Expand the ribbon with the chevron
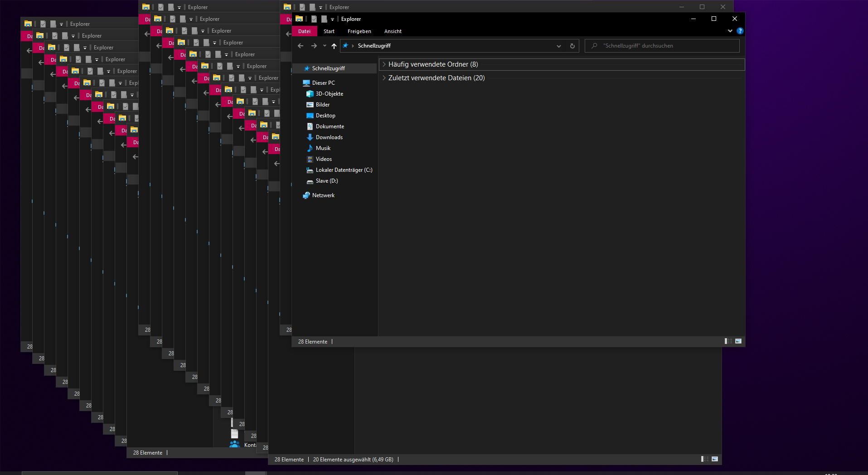This screenshot has height=475, width=868. tap(730, 31)
